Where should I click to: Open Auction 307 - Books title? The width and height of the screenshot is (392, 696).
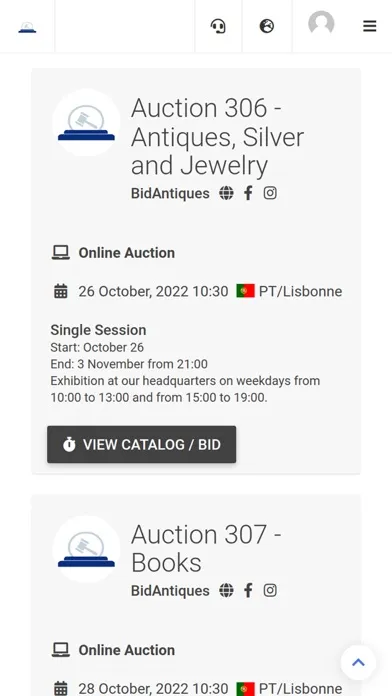point(206,548)
